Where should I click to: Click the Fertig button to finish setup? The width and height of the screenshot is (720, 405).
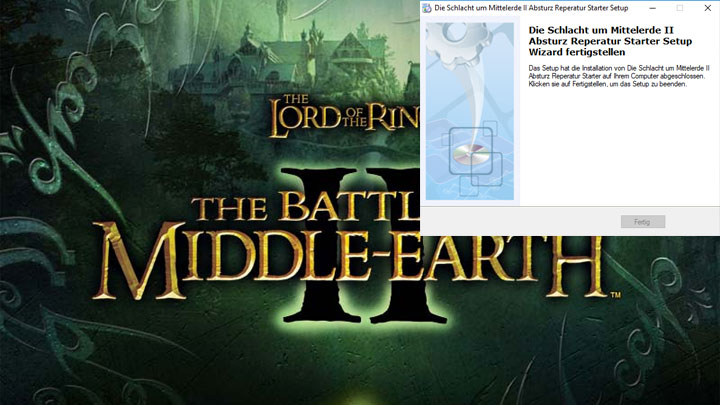(x=642, y=221)
